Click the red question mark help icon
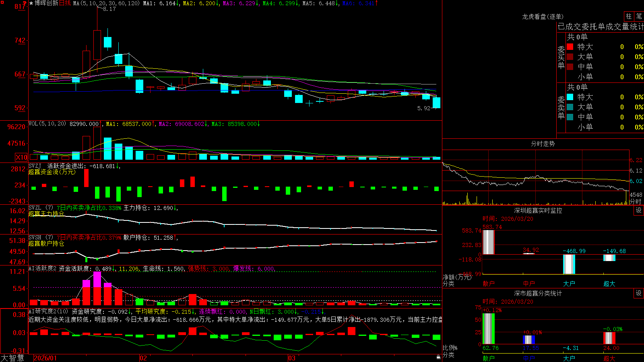This screenshot has width=644, height=362. [x=25, y=3]
